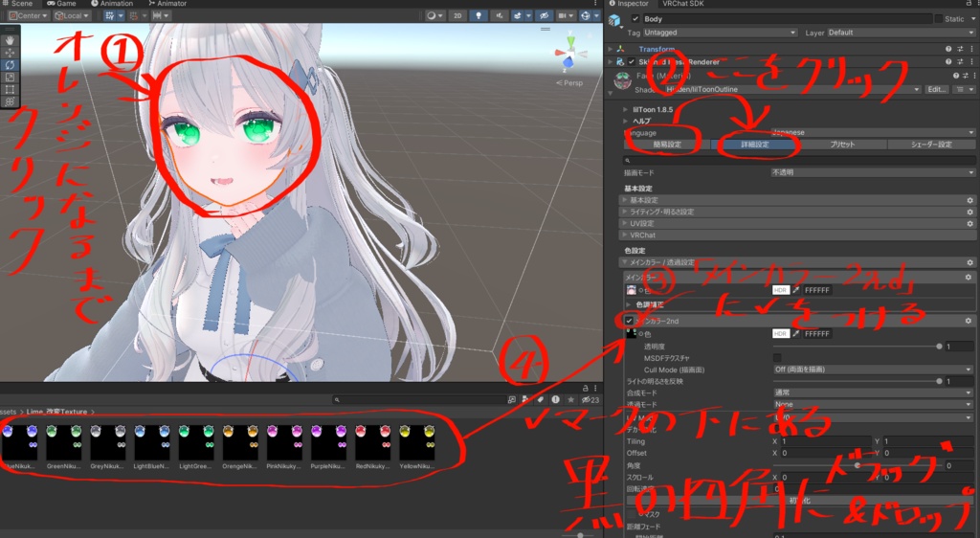This screenshot has width=980, height=538.
Task: Switch to the Scene tab
Action: 17,4
